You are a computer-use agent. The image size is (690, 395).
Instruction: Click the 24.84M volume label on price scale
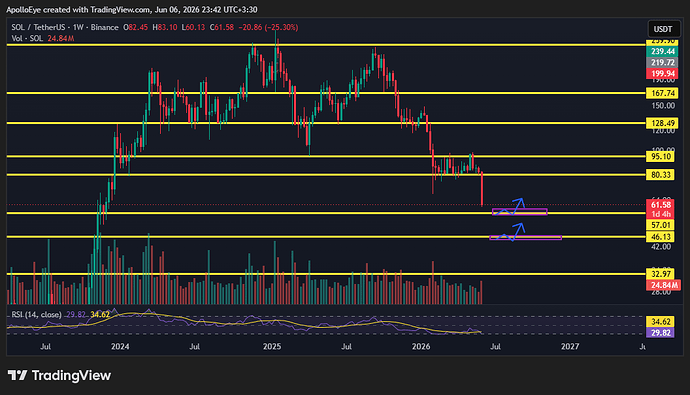(663, 285)
